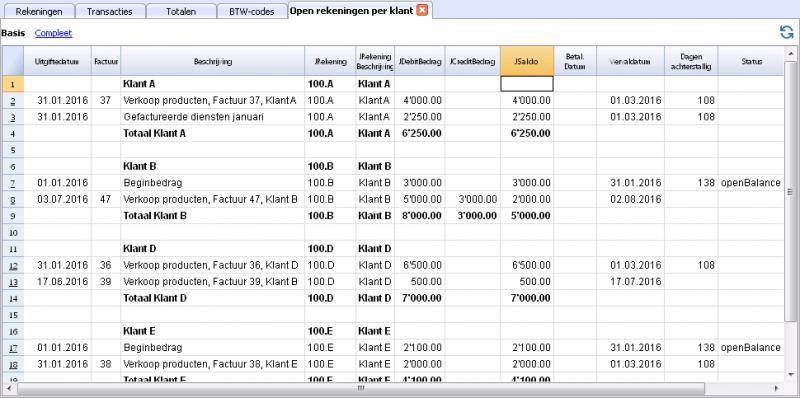
Task: Open row number 8 link
Action: tap(13, 200)
